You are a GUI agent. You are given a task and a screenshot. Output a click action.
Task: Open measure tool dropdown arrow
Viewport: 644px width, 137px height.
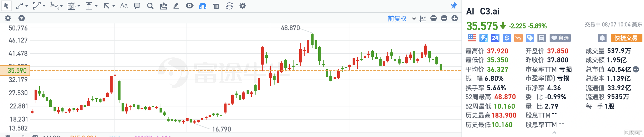tap(96, 6)
